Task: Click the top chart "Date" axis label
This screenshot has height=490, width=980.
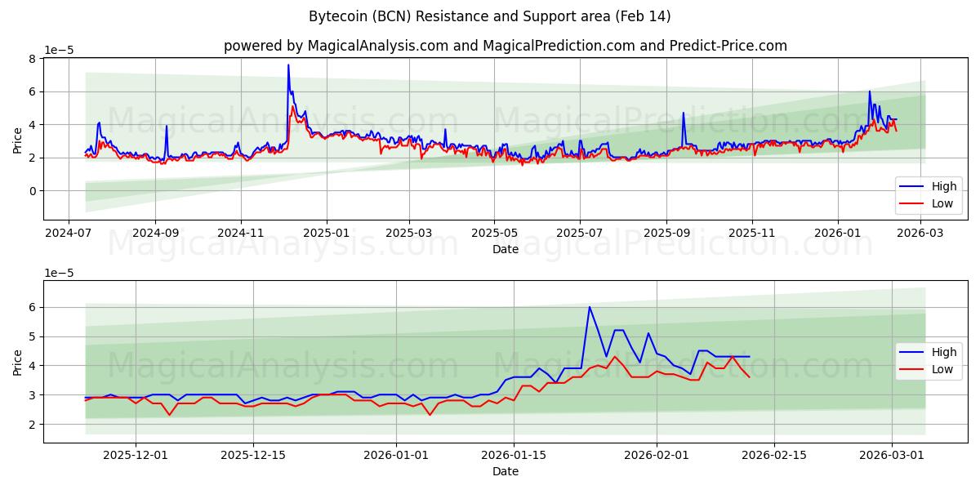Action: (505, 249)
